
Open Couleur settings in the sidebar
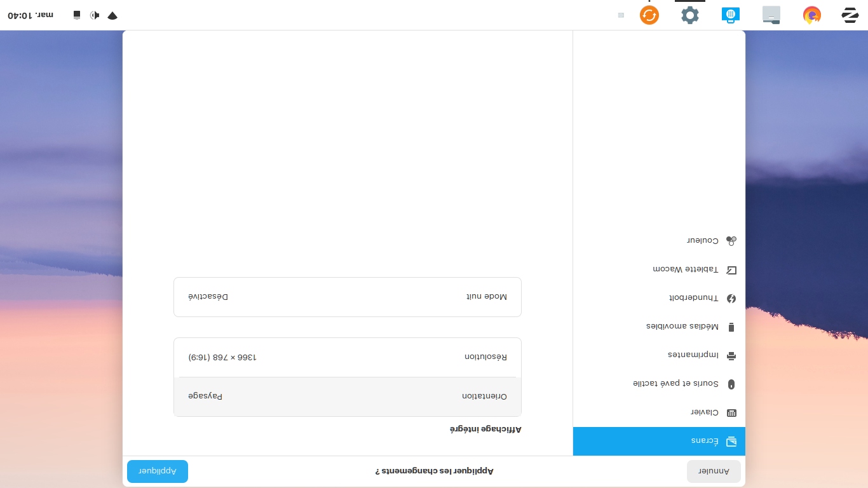coord(659,241)
